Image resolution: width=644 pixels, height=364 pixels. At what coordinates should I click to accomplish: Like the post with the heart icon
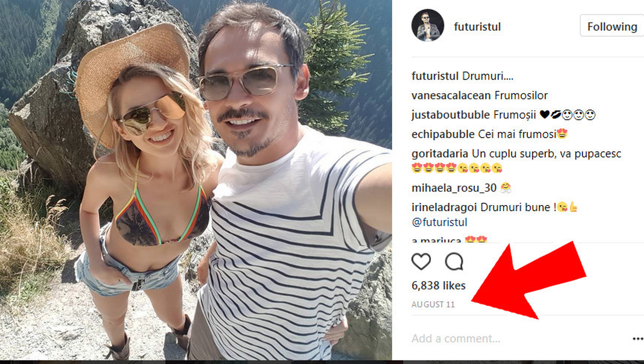421,262
